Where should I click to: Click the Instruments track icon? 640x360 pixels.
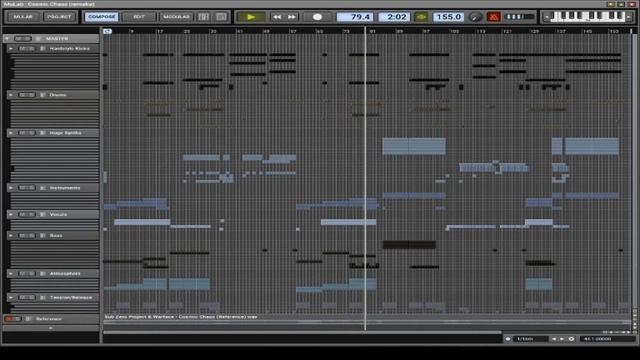point(42,188)
